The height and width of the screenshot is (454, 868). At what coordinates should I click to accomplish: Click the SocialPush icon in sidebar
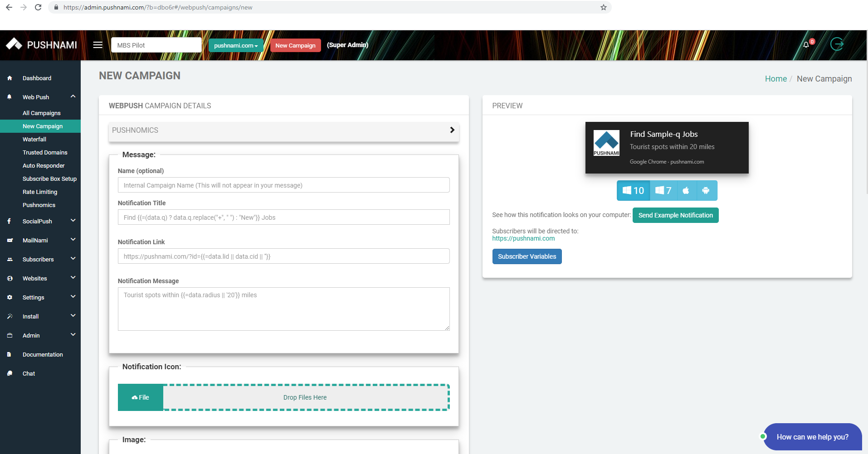coord(10,221)
